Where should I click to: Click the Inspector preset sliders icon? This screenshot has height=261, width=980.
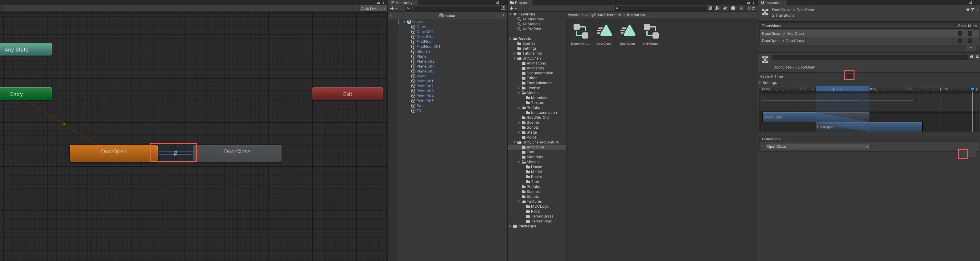click(972, 10)
